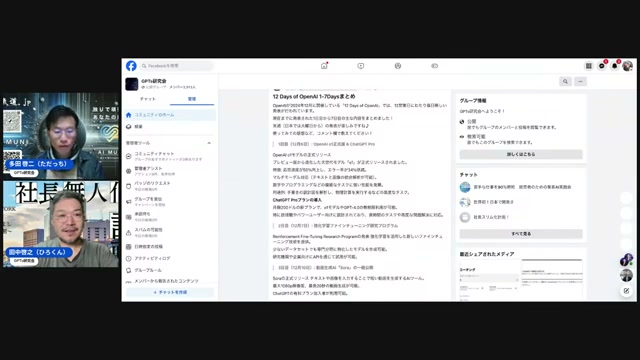Click the Facebook search input field
This screenshot has width=640, height=360.
pos(177,66)
